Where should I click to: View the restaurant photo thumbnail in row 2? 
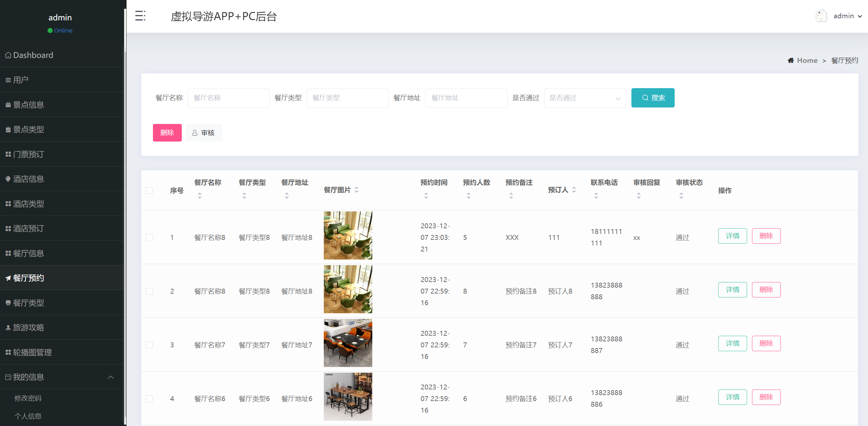click(348, 289)
